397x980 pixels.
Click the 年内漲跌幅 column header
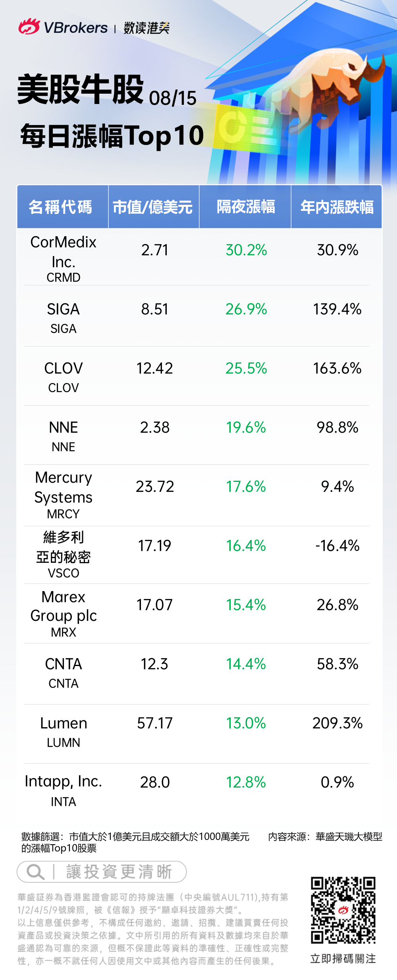pyautogui.click(x=337, y=207)
